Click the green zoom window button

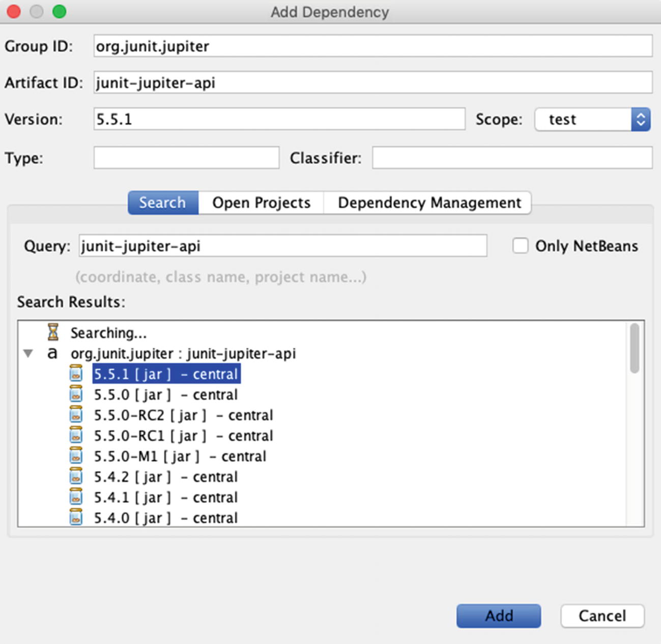point(59,11)
